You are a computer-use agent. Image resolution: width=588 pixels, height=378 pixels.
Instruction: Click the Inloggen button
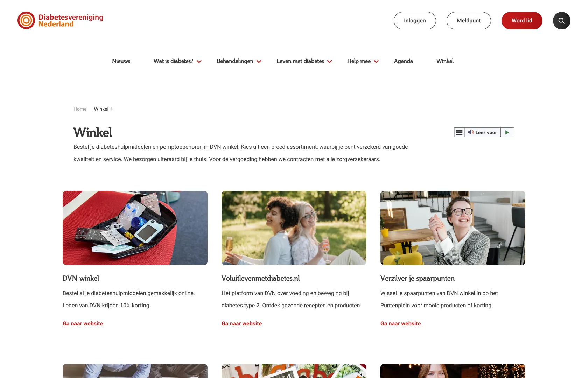click(415, 21)
